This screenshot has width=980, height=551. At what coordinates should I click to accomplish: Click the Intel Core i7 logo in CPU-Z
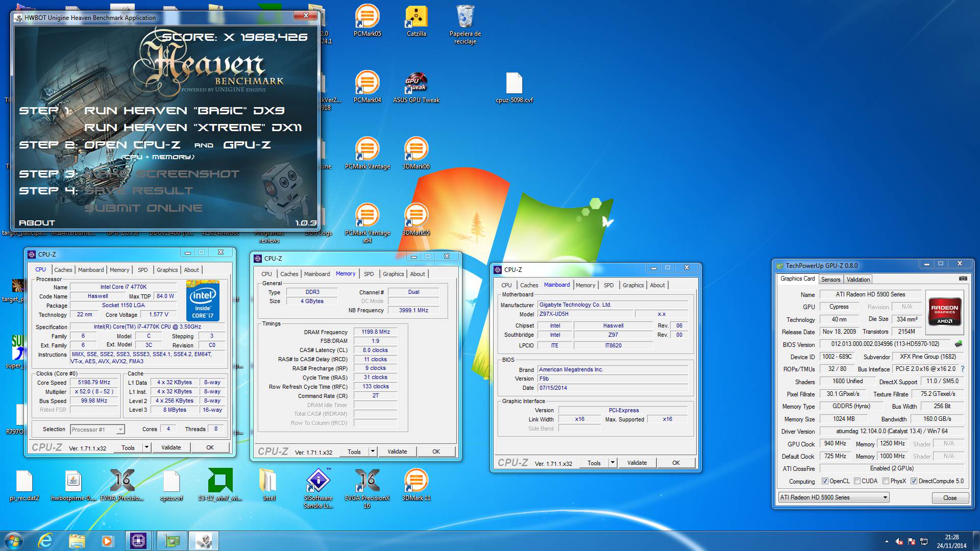tap(203, 301)
